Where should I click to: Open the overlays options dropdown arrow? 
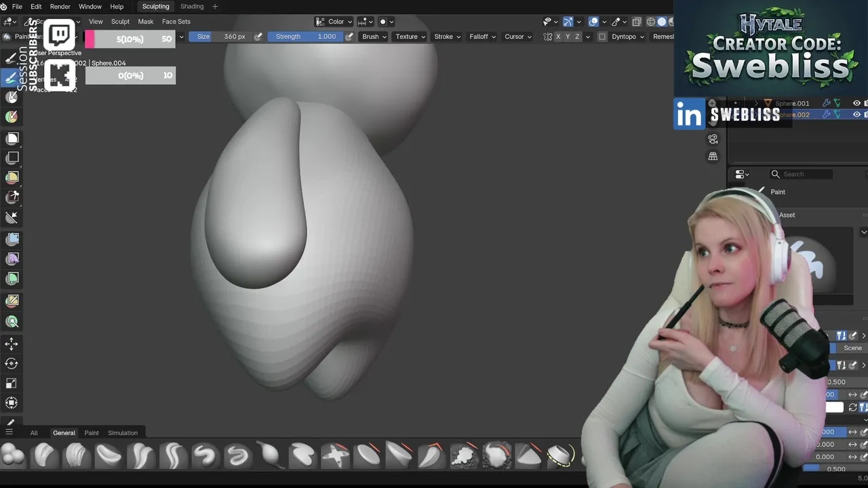click(603, 22)
